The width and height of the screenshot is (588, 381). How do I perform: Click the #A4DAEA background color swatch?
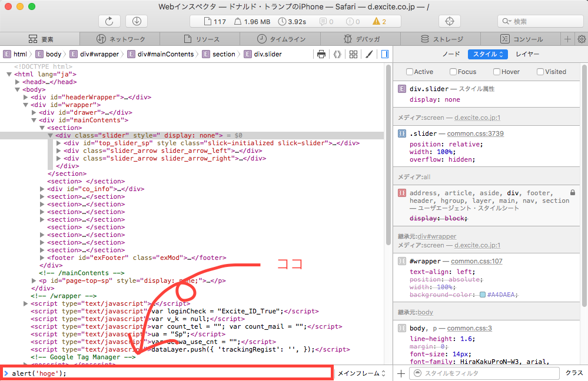click(x=483, y=295)
